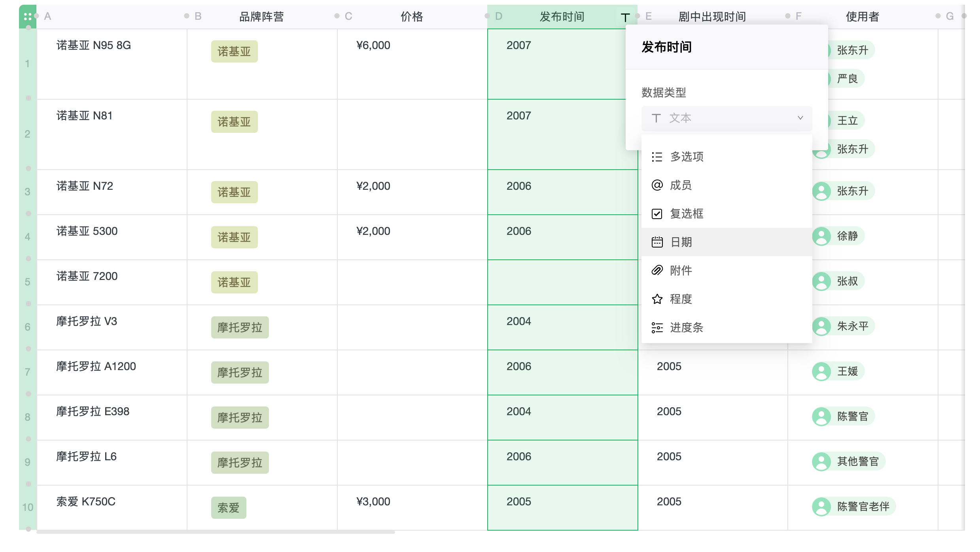
Task: Click user chip 陈警官
Action: [x=843, y=417]
